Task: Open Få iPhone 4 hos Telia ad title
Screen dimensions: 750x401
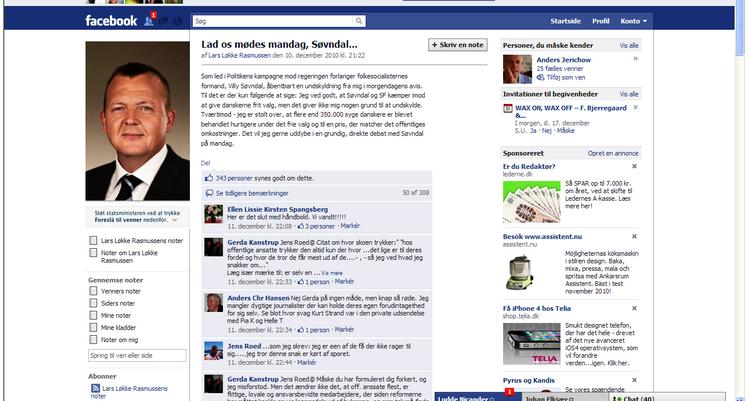Action: (537, 309)
